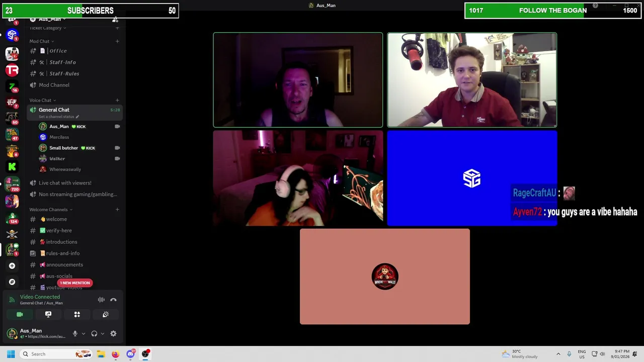
Task: Click Set a channel status link
Action: [x=56, y=117]
